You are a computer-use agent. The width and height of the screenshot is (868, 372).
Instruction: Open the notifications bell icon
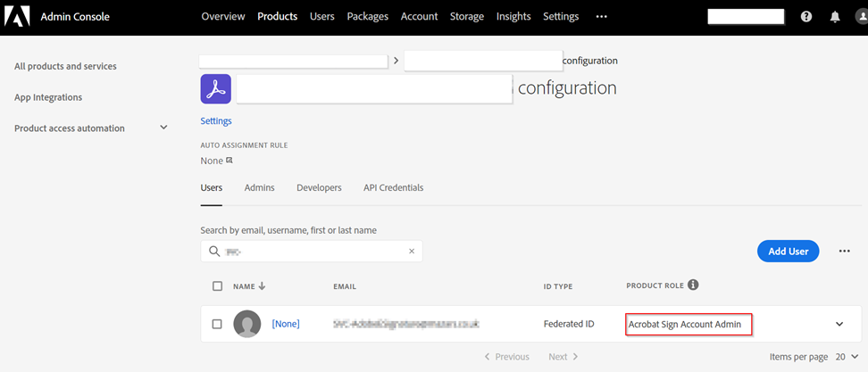coord(835,17)
